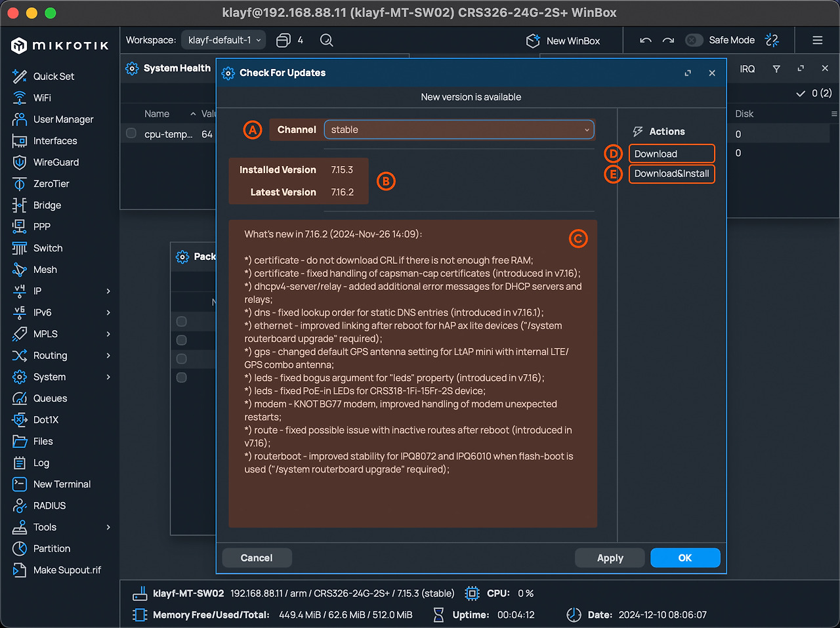Viewport: 840px width, 628px height.
Task: Click the Memory chip icon in the status bar
Action: [140, 615]
